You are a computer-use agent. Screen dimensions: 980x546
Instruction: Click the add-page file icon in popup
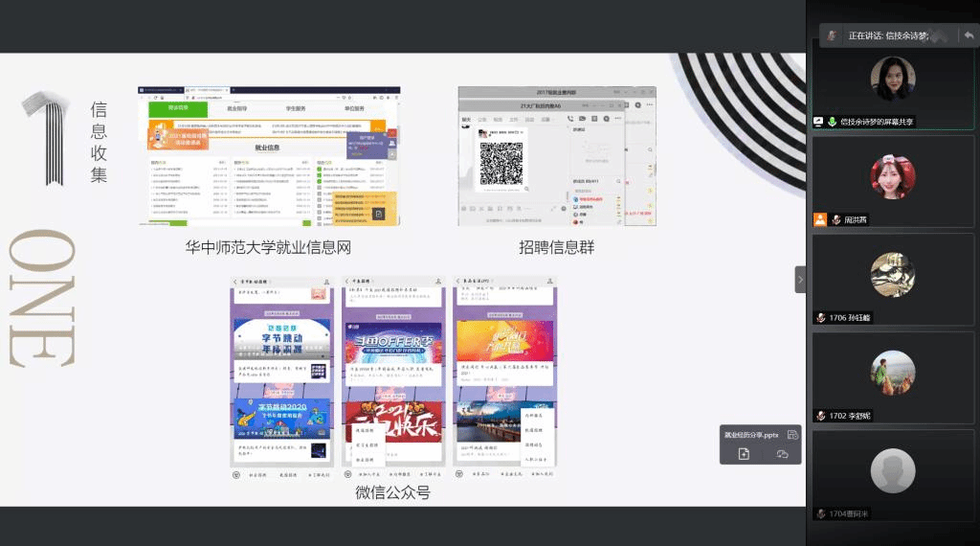click(744, 454)
